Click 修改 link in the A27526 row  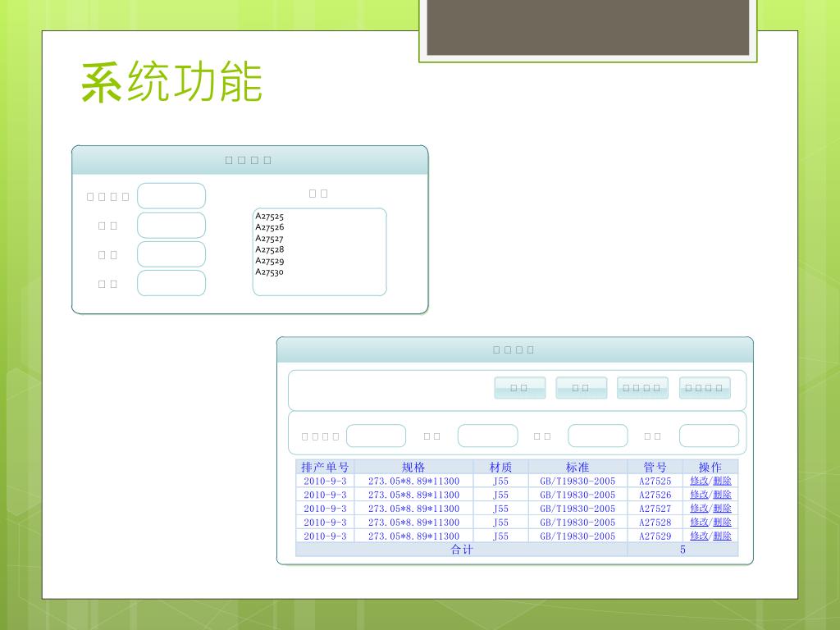click(x=699, y=495)
